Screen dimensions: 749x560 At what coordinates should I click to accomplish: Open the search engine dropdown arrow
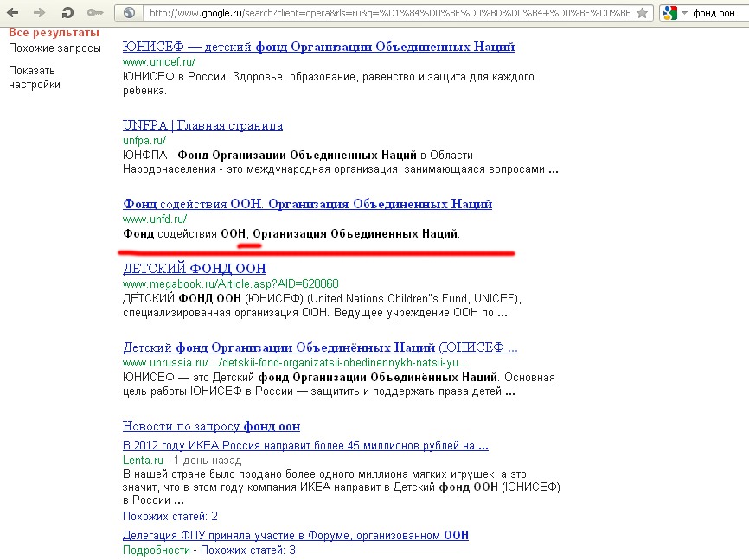click(x=684, y=13)
